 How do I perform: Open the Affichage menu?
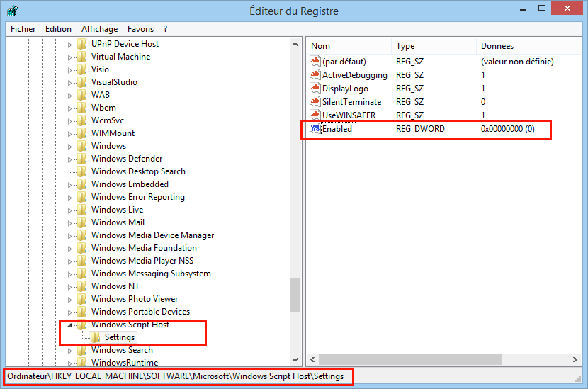100,29
